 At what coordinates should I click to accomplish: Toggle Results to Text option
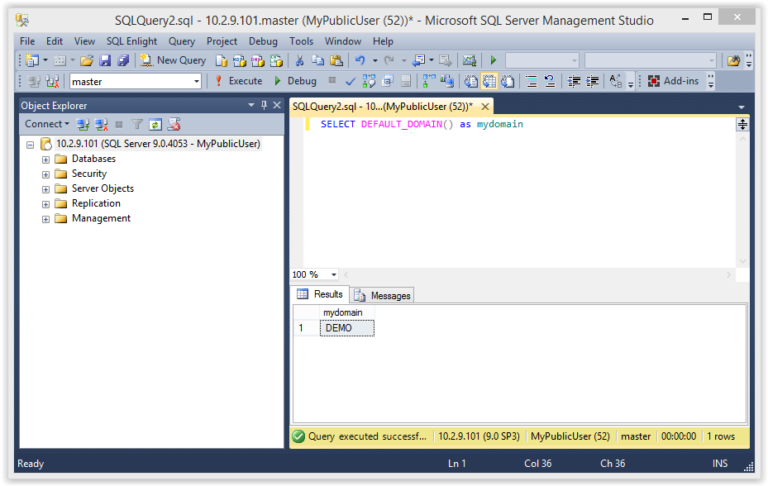tap(471, 81)
